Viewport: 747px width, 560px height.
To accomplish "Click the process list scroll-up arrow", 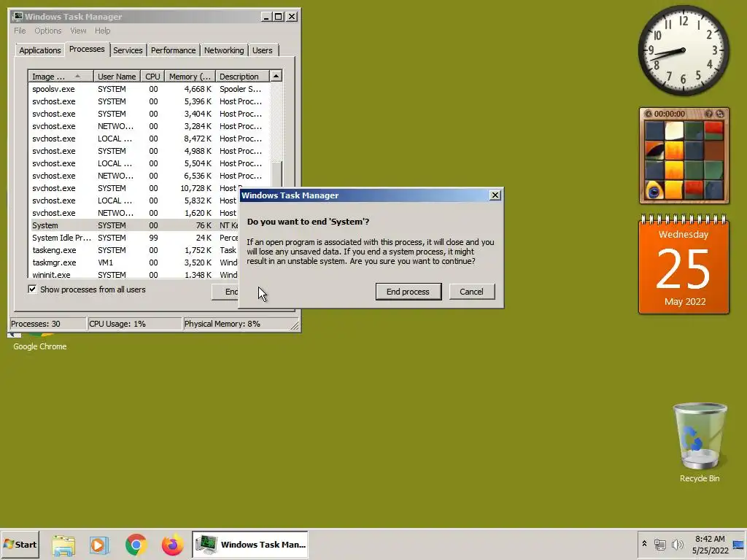I will point(276,76).
